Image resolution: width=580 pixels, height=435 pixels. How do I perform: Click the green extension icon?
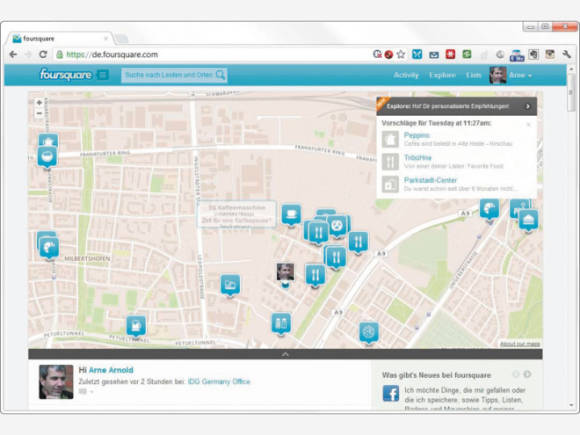coord(467,54)
